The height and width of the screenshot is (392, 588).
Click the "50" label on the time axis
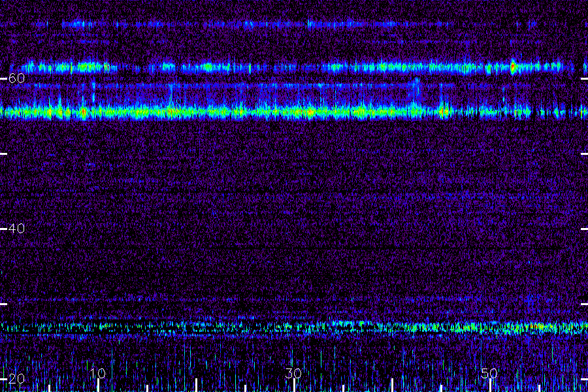489,373
